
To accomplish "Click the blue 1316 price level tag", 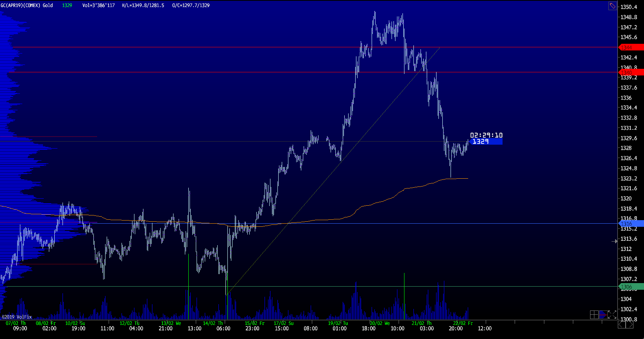I will (x=631, y=224).
